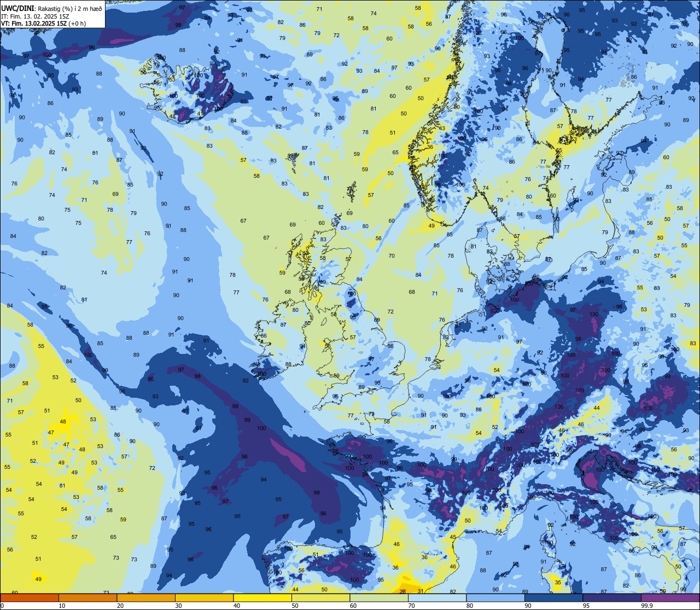Click the pale green 60–70 legend segment
This screenshot has height=610, width=700.
(379, 597)
